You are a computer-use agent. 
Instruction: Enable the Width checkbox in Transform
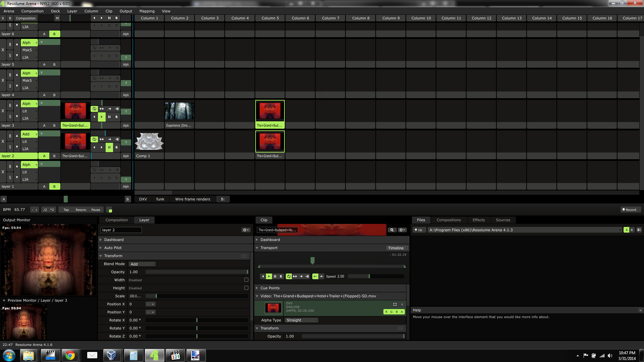coord(246,280)
